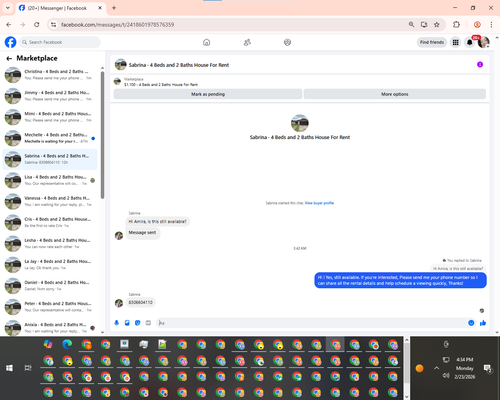Viewport: 500px width, 400px height.
Task: Open the Groups icon in top navigation
Action: (x=287, y=42)
